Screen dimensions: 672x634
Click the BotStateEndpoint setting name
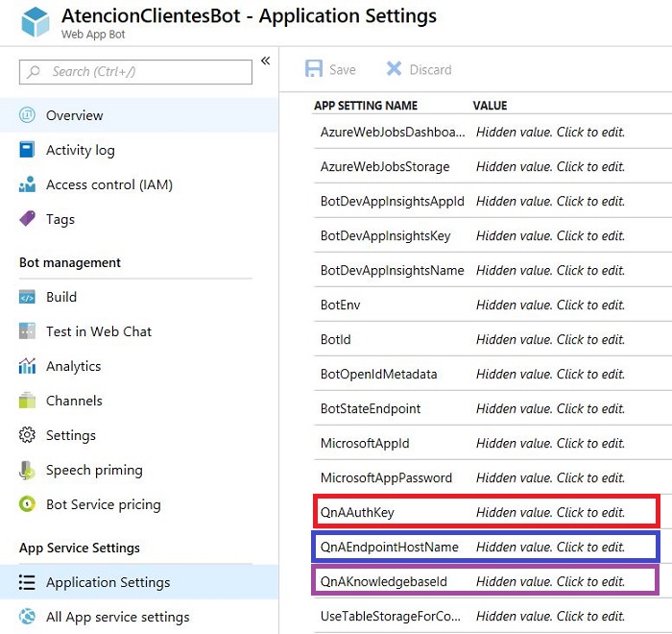(371, 409)
